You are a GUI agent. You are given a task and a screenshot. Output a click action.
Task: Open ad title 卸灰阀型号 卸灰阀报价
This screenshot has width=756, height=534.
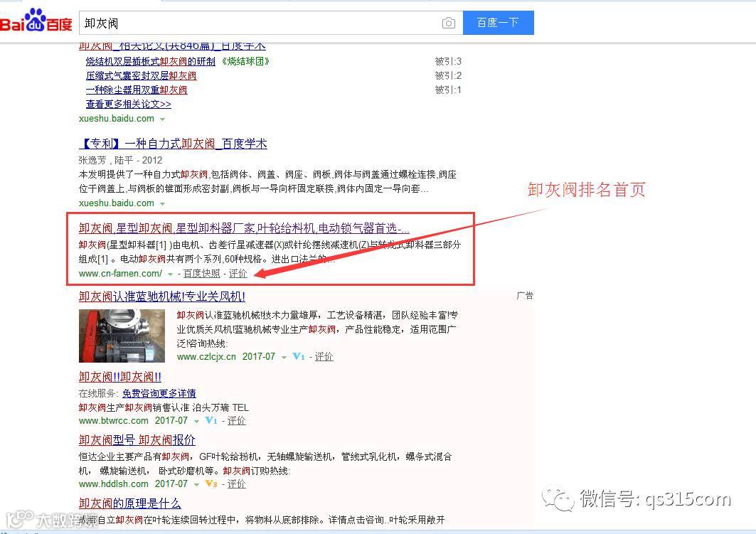(137, 440)
